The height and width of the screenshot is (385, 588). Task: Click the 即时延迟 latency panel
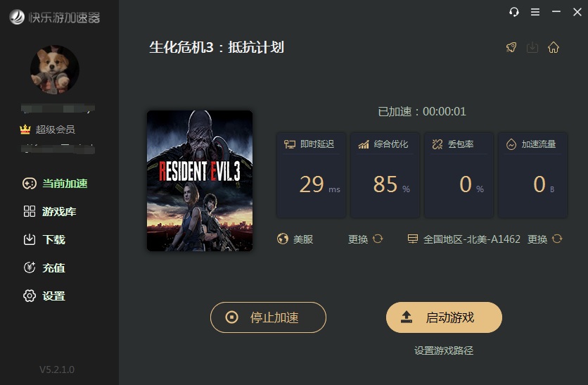(x=311, y=175)
